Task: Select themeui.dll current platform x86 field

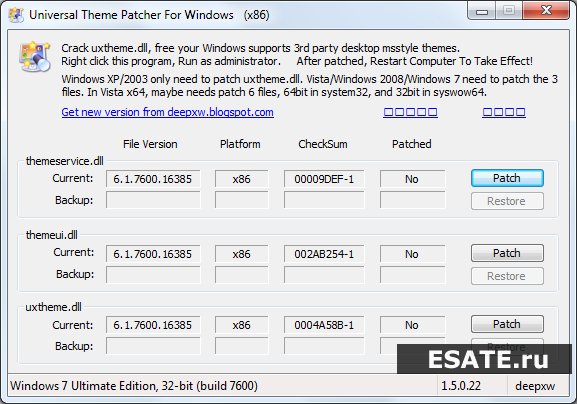Action: point(241,254)
